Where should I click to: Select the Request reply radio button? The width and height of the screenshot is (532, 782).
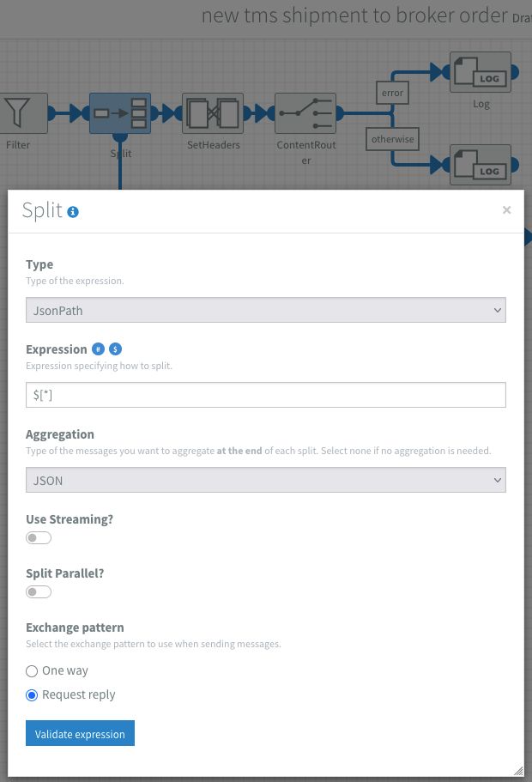click(33, 695)
